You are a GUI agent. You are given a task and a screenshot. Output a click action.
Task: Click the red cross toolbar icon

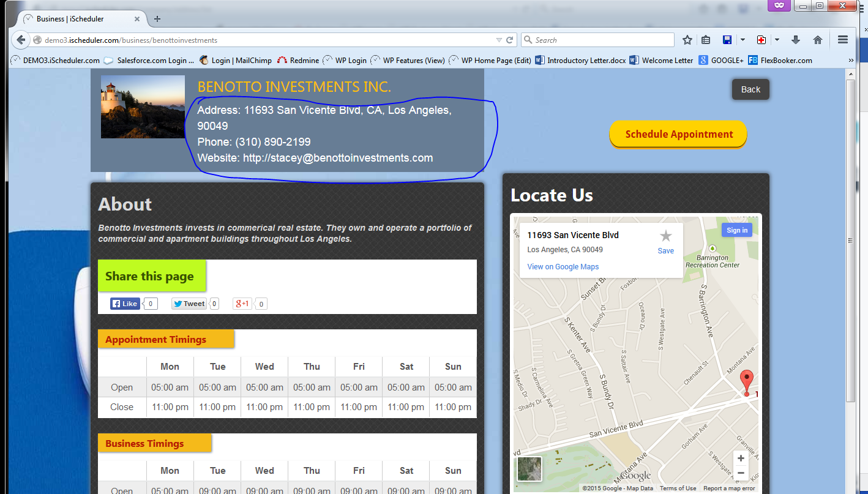[761, 40]
